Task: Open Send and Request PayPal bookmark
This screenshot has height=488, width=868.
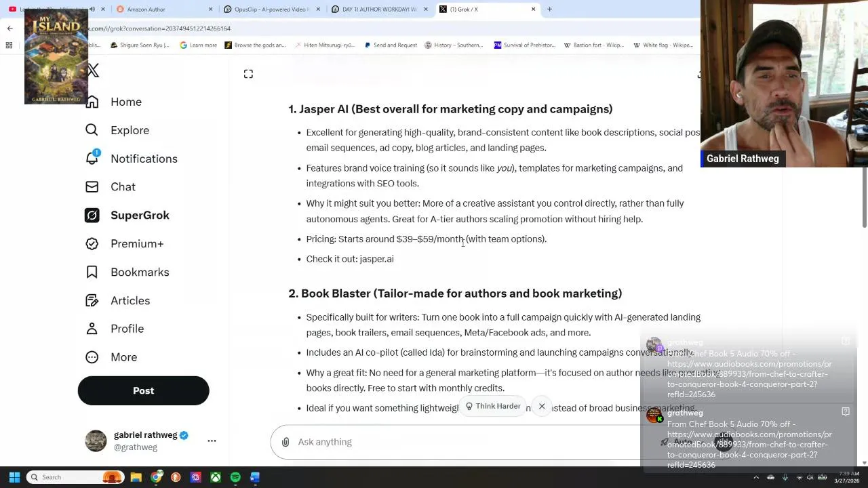Action: tap(391, 45)
